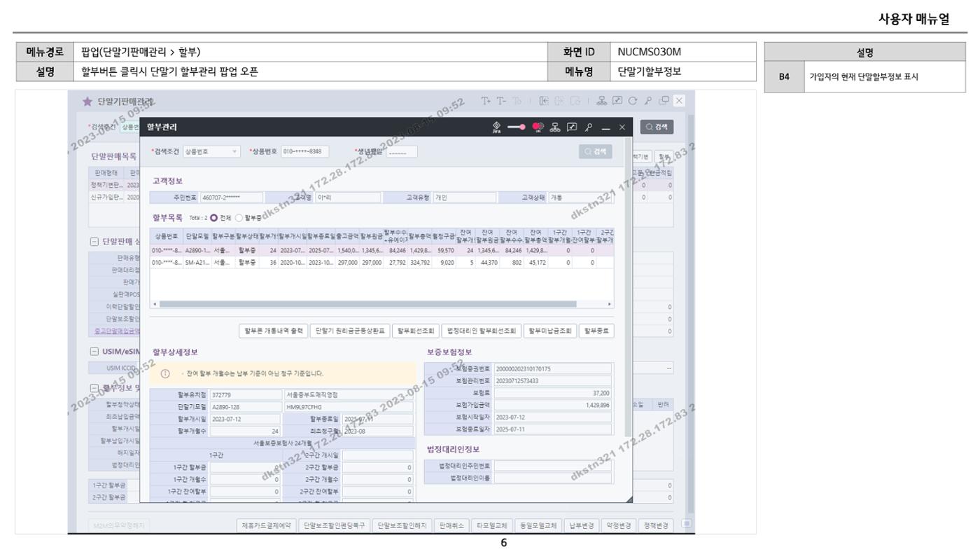The width and height of the screenshot is (980, 552).
Task: Click 동일모델교체 button
Action: [538, 524]
